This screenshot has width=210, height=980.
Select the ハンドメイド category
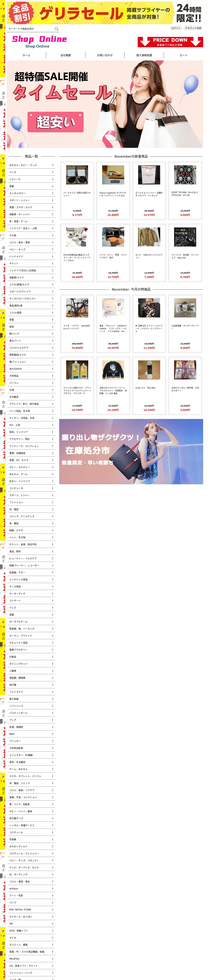point(31,256)
